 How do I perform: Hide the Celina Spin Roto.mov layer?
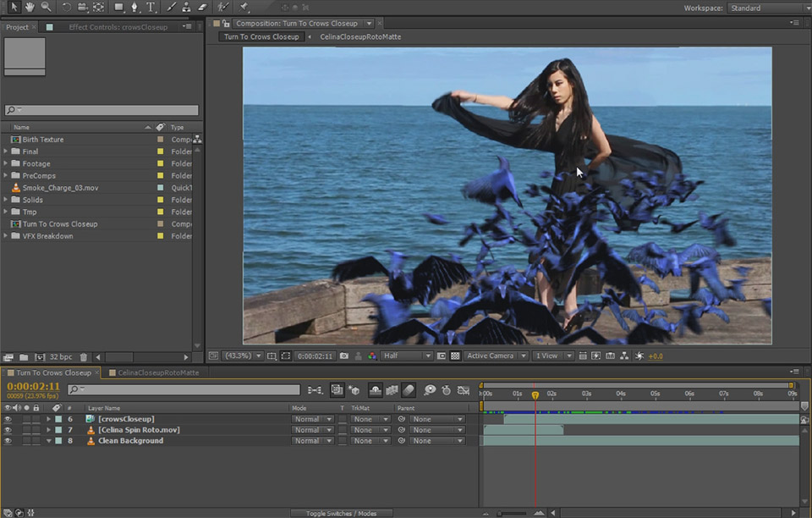coord(8,430)
